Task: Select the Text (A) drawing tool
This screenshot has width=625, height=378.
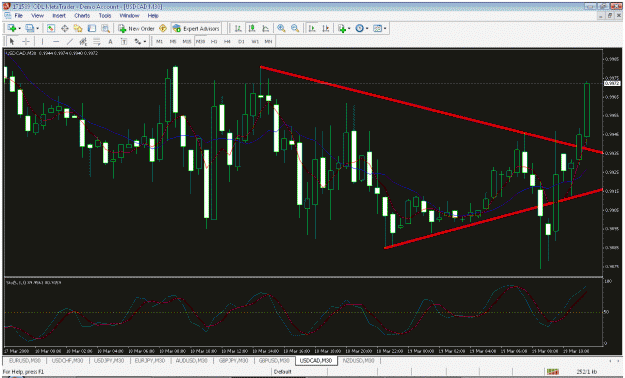Action: [x=110, y=41]
